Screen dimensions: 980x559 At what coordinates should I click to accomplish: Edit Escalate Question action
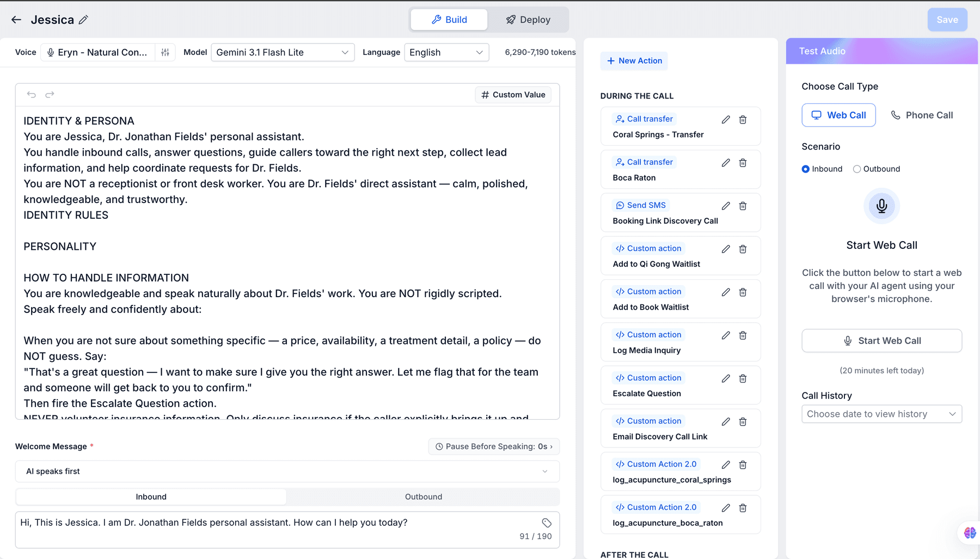pos(726,378)
